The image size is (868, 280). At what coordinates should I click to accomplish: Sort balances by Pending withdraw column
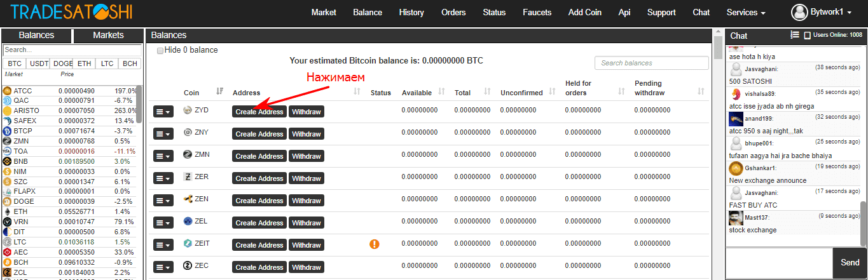701,92
